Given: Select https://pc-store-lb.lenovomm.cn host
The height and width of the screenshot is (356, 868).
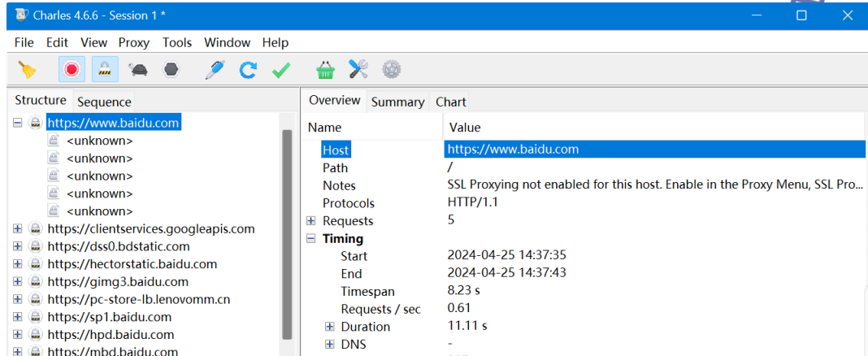Looking at the screenshot, I should [139, 300].
